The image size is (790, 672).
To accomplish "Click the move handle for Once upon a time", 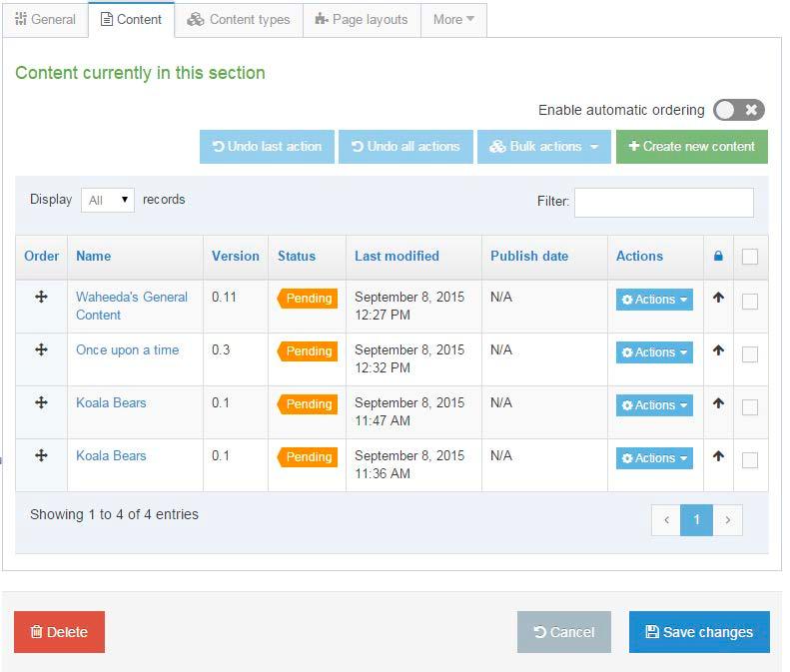I will pos(41,349).
